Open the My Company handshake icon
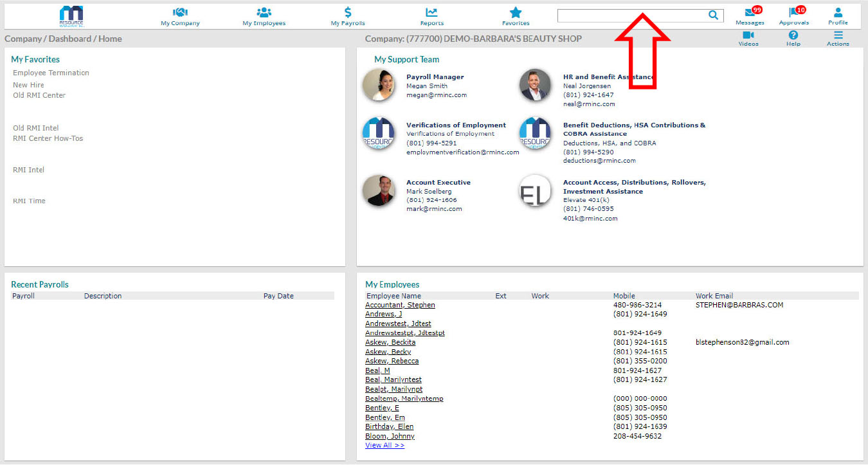This screenshot has width=868, height=465. click(180, 12)
